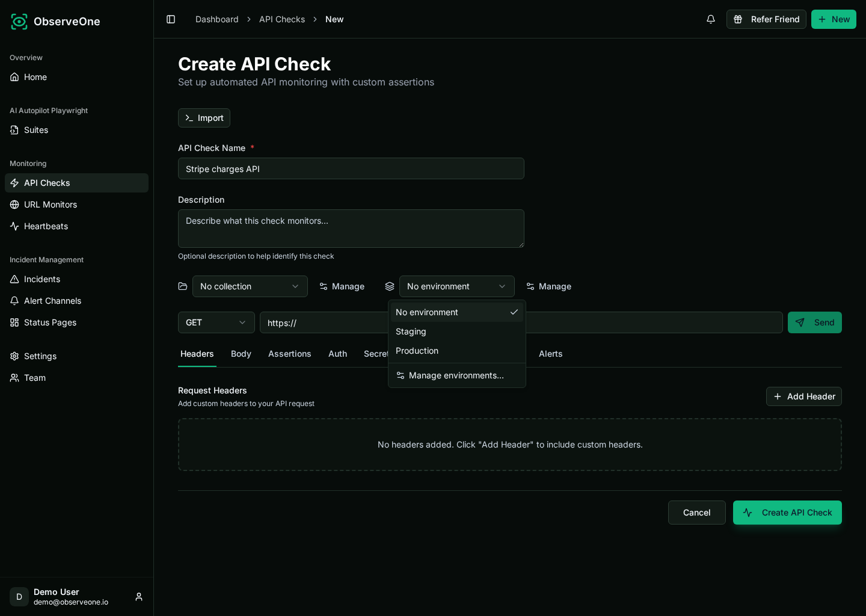Open the GET method dropdown
Image resolution: width=866 pixels, height=616 pixels.
point(216,322)
